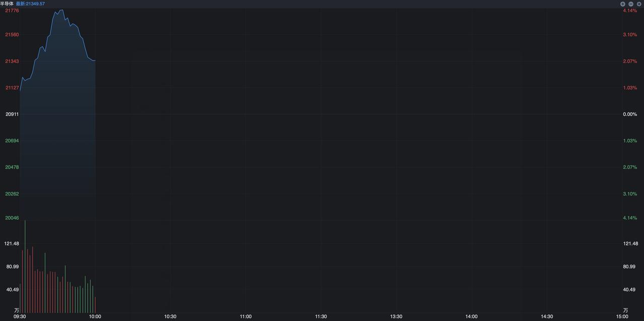644x321 pixels.
Task: Click the 09:30 time axis label
Action: 20,316
